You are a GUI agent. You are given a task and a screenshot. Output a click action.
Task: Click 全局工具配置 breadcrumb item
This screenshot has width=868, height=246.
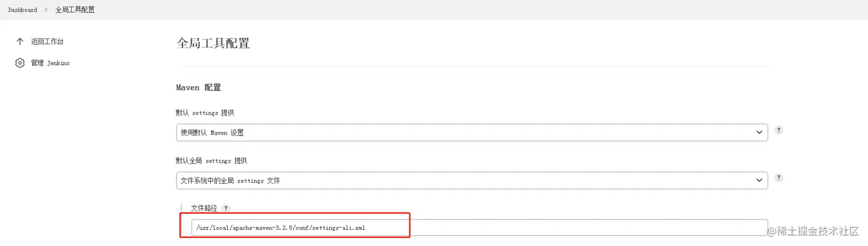click(75, 10)
